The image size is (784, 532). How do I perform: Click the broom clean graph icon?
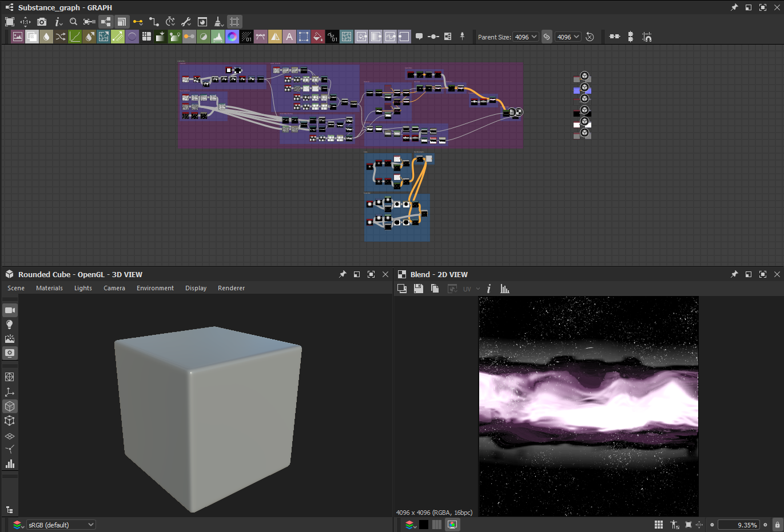[x=218, y=22]
